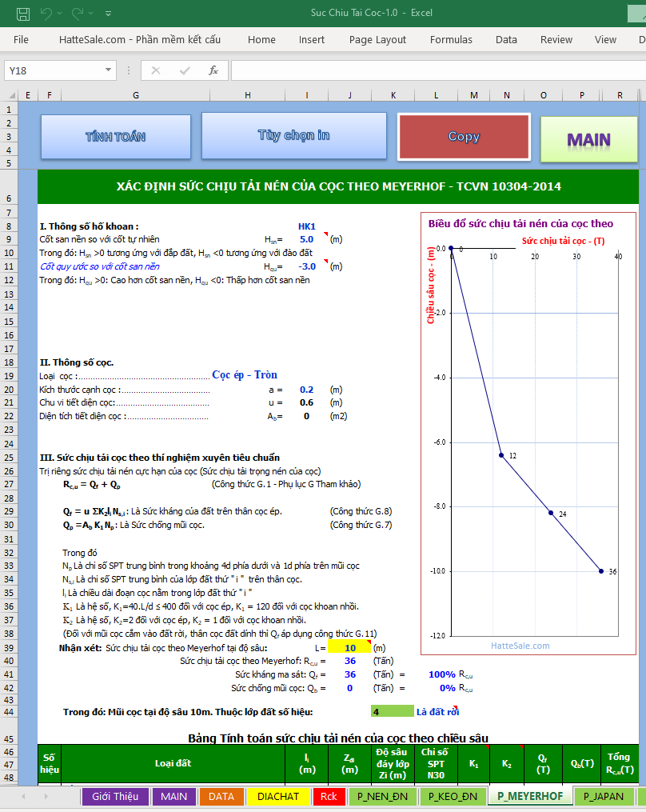Viewport: 646px width, 812px height.
Task: Open the Redo history dropdown arrow
Action: click(90, 14)
